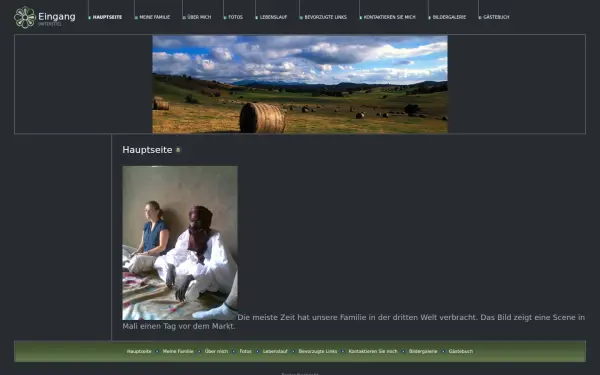Screen dimensions: 600x375
Task: Select Kontaktieren Sie mich in the top menu
Action: click(390, 17)
